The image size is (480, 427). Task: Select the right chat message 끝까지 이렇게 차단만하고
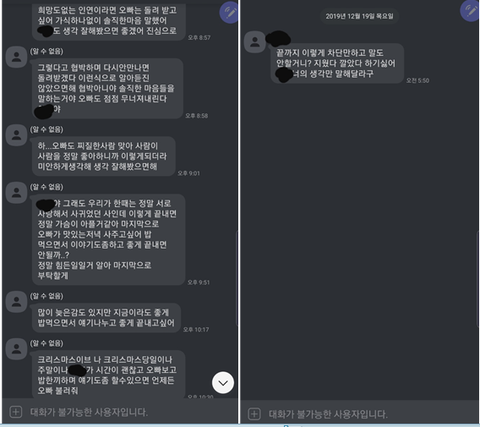click(x=337, y=63)
